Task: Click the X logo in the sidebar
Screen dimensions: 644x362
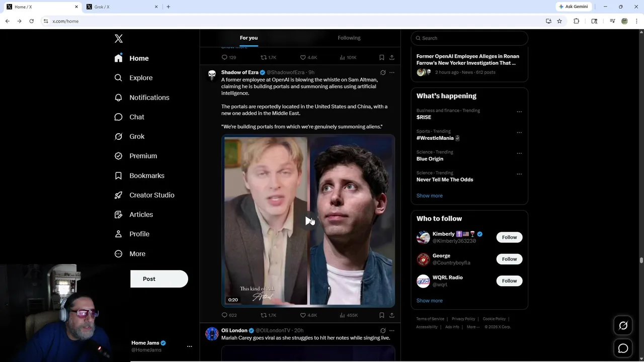Action: tap(118, 39)
